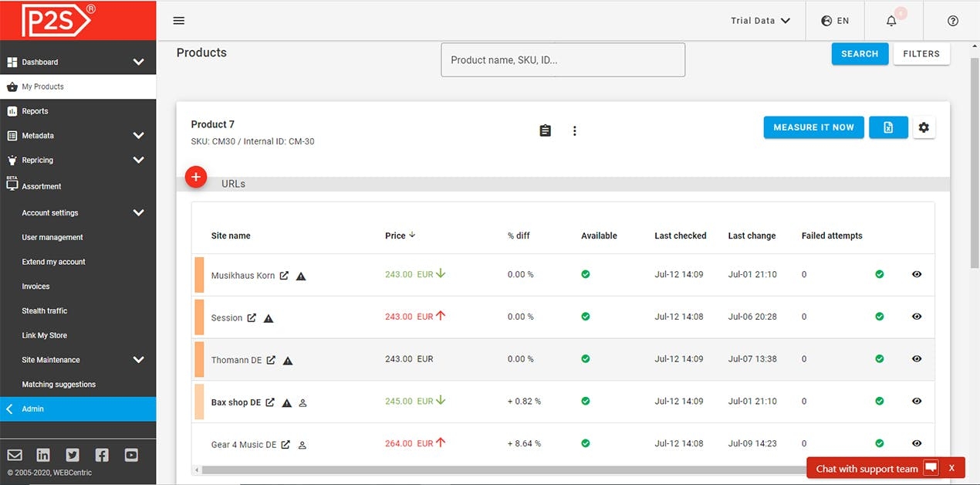This screenshot has width=980, height=485.
Task: Expand Account settings chevron
Action: pos(138,212)
